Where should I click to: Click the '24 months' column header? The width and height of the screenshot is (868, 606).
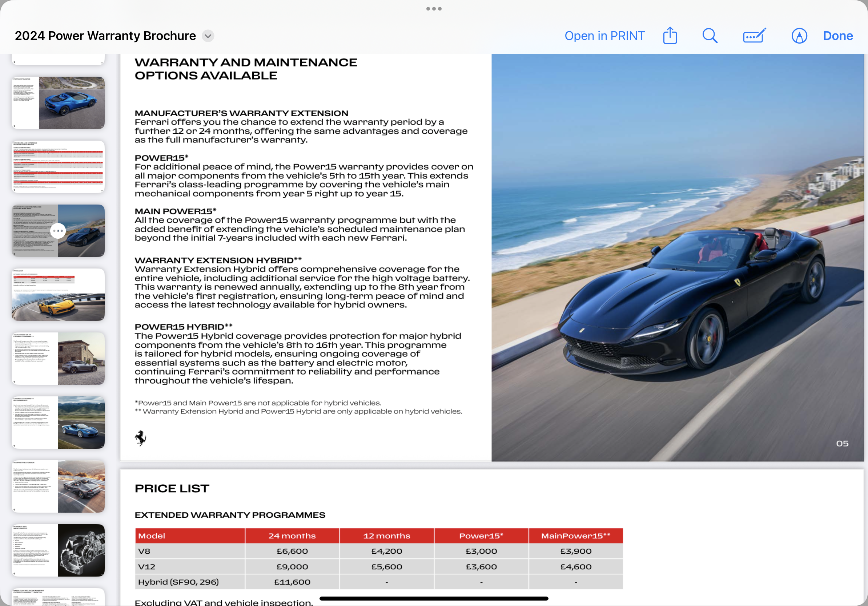pos(292,536)
